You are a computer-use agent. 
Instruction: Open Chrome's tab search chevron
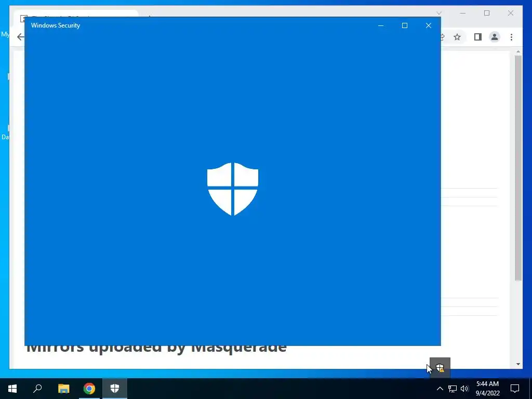[439, 13]
